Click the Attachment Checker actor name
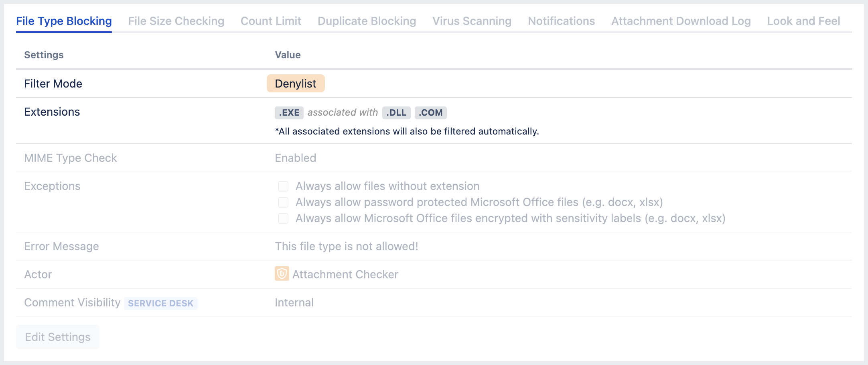This screenshot has height=365, width=868. [345, 274]
